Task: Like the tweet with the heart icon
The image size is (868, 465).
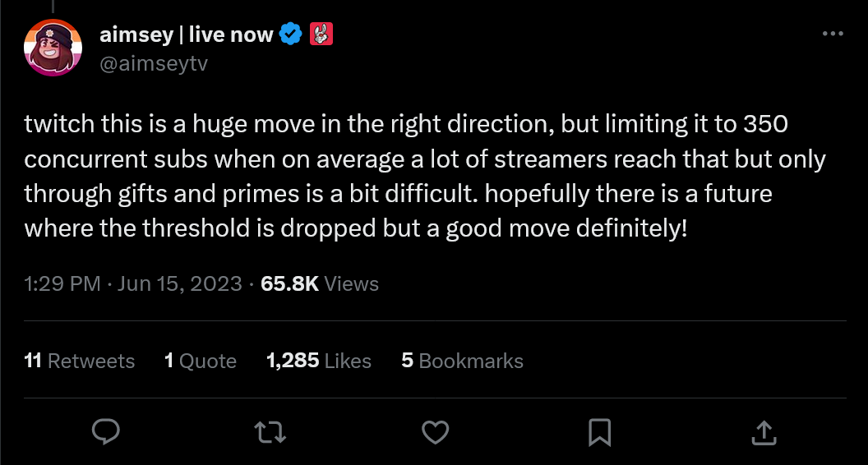Action: tap(435, 431)
